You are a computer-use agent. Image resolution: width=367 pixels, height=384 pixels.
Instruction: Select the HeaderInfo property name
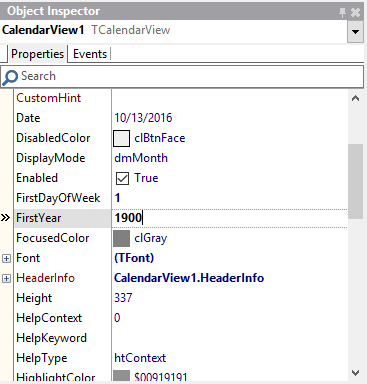click(x=45, y=278)
